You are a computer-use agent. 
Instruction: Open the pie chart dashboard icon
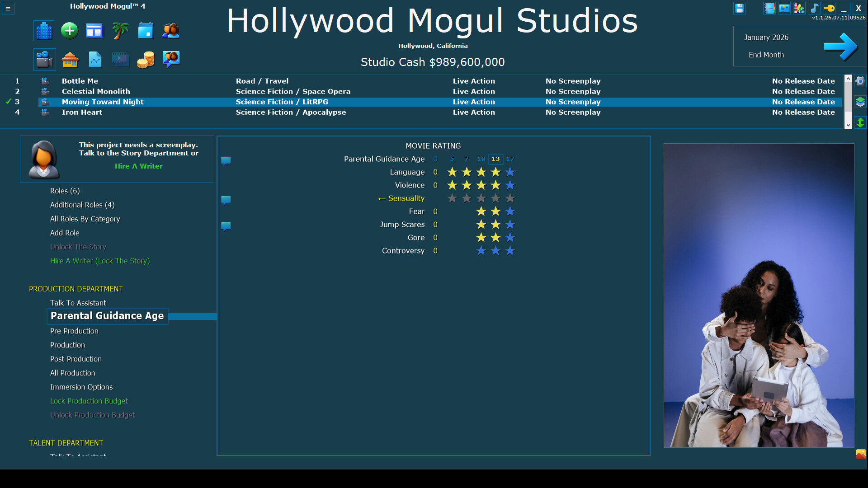pos(784,8)
